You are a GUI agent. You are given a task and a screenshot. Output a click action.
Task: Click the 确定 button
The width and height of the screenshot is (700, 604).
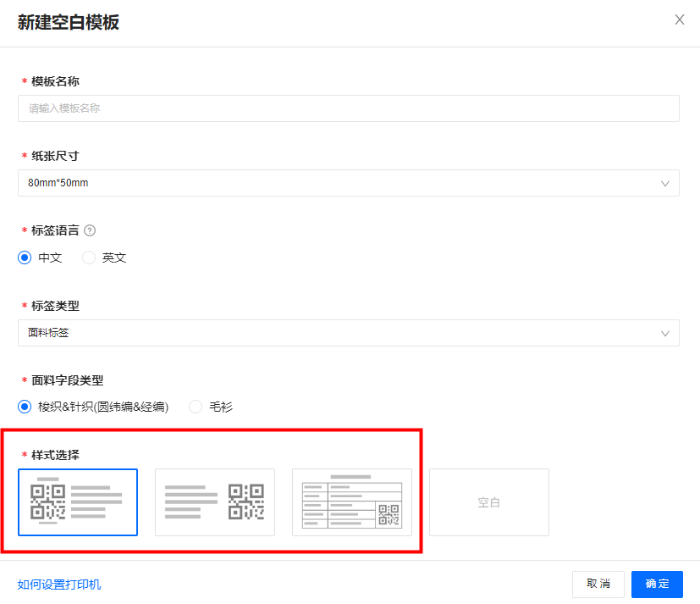pyautogui.click(x=657, y=585)
